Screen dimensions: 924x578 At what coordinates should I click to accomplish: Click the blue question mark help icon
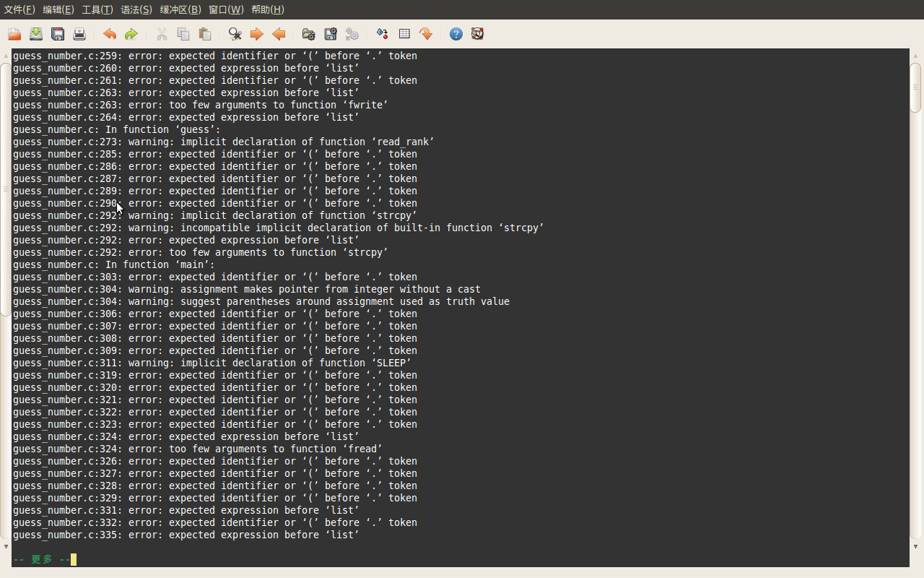coord(456,34)
